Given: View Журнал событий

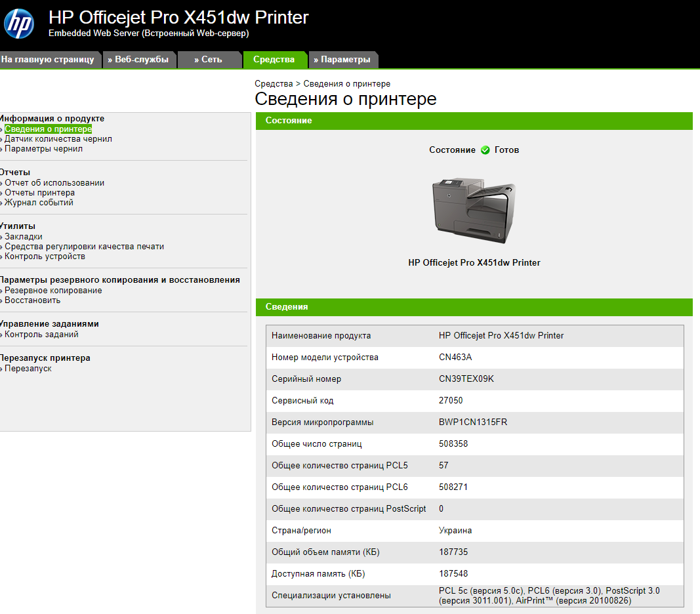Looking at the screenshot, I should [x=39, y=202].
